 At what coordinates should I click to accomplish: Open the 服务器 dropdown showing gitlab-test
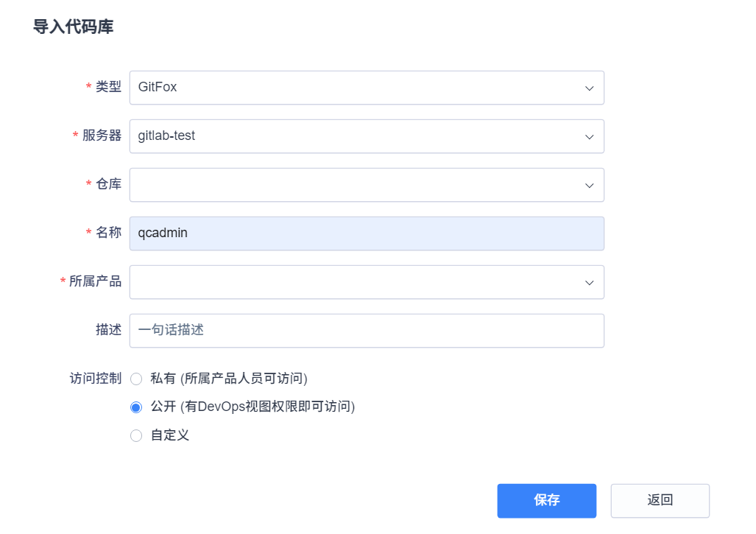point(353,136)
